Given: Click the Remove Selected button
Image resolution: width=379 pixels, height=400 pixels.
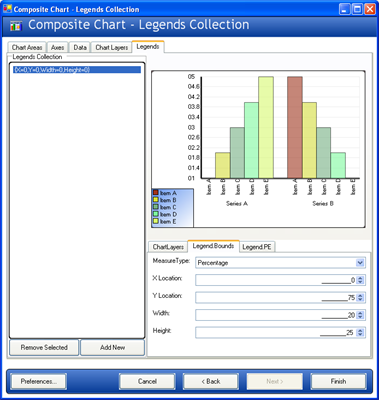Looking at the screenshot, I should [x=44, y=348].
